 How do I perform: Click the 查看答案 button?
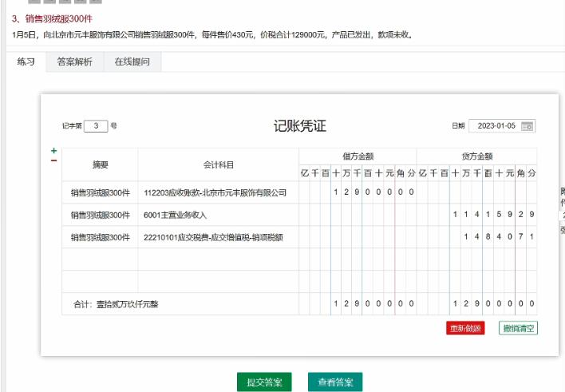pyautogui.click(x=335, y=382)
